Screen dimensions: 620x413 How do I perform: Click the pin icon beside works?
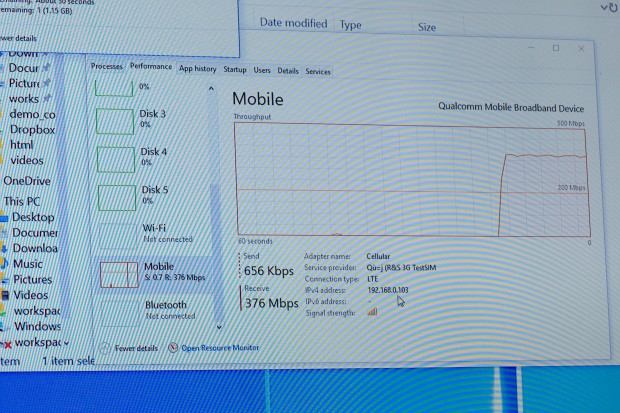click(46, 97)
